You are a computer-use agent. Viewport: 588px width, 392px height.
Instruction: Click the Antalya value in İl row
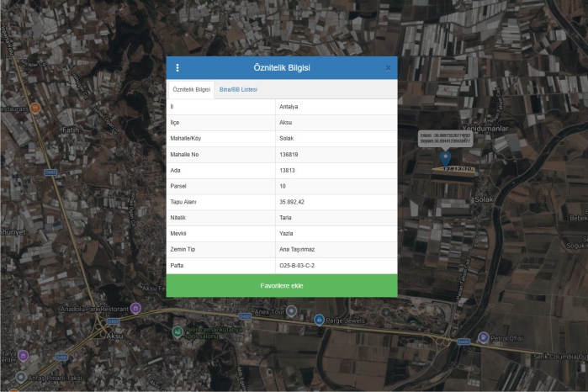[289, 107]
